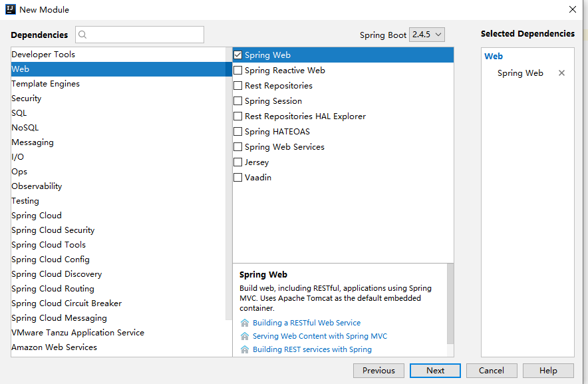This screenshot has width=588, height=384.
Task: Close the New Module dialog
Action: (x=572, y=9)
